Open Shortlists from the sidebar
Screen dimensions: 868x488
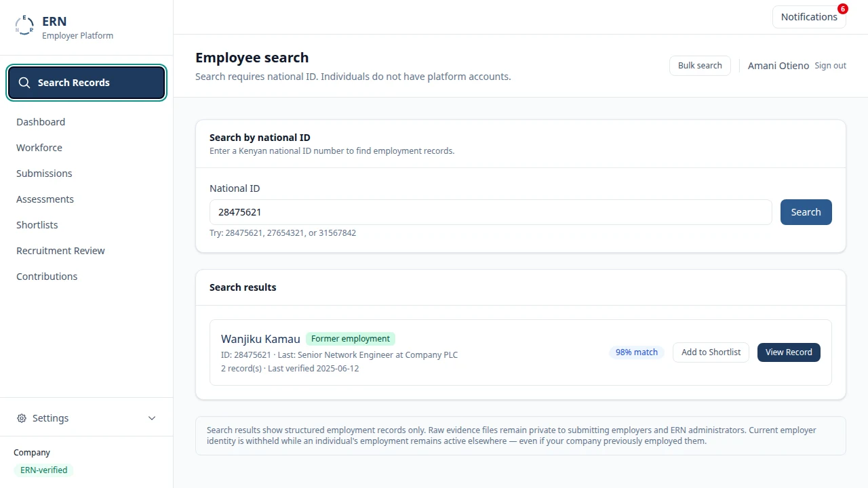[x=37, y=225]
